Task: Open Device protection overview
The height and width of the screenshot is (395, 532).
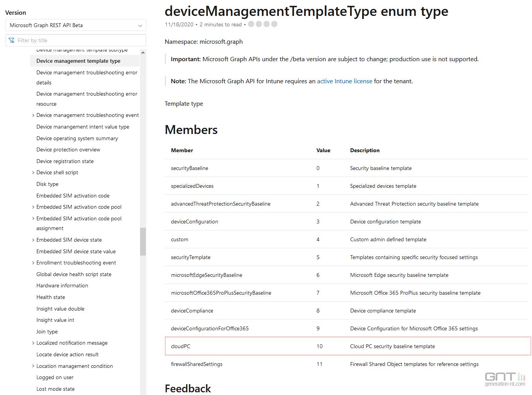Action: tap(68, 149)
